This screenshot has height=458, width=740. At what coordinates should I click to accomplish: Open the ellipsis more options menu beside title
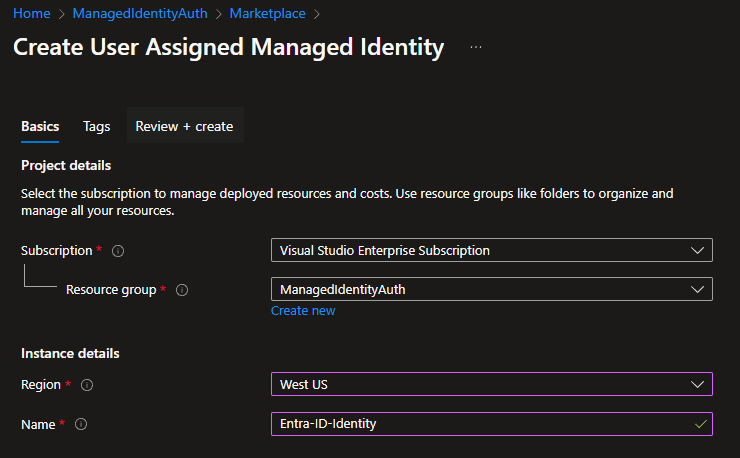(x=476, y=47)
